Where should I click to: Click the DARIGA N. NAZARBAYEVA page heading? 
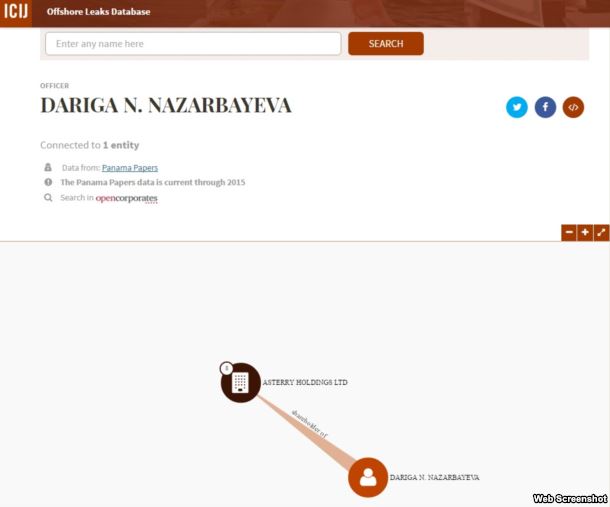166,105
